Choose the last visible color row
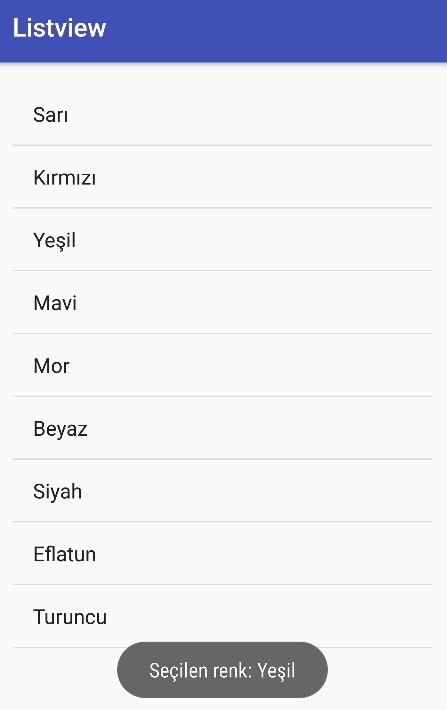The height and width of the screenshot is (710, 447). 222,616
